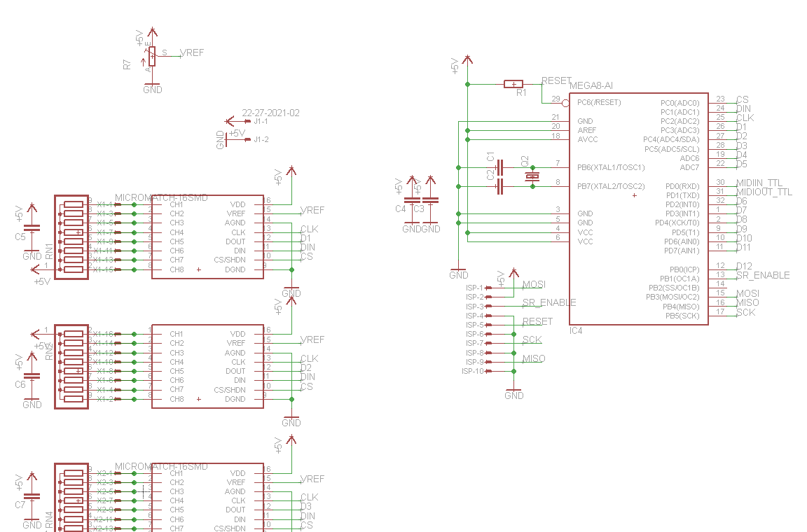Select the SR_ENABLE label by ISP-3
The image size is (807, 532).
[549, 302]
